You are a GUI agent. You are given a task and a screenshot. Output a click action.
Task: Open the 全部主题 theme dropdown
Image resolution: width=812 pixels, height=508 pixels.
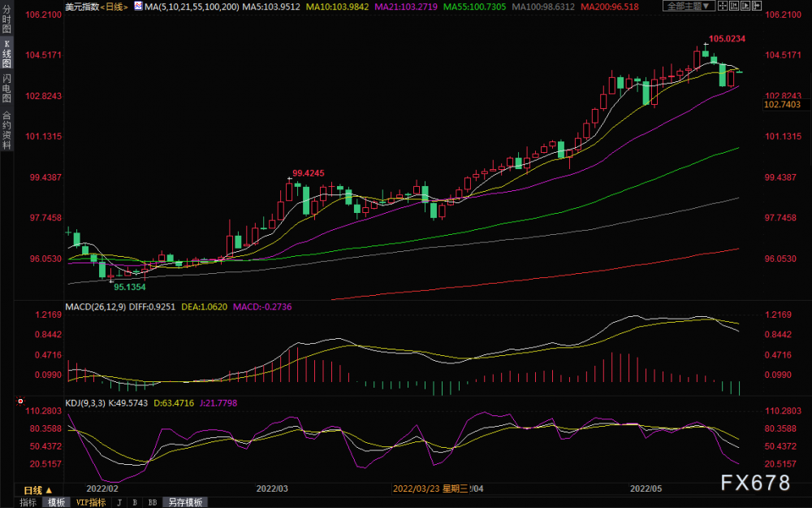pos(689,6)
